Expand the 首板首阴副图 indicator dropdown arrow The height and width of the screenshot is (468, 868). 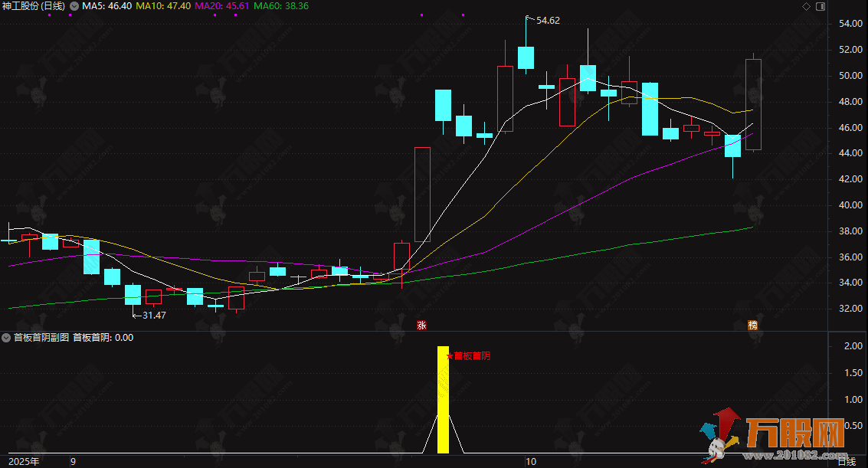[x=7, y=337]
